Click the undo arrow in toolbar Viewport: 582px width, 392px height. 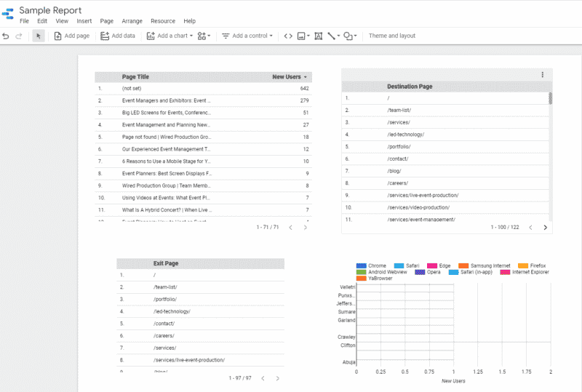(x=6, y=36)
